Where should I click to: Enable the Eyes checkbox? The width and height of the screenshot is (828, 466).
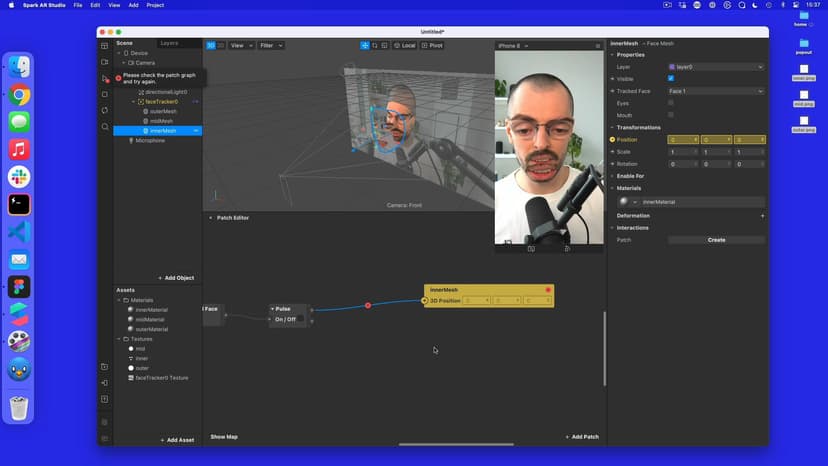671,103
